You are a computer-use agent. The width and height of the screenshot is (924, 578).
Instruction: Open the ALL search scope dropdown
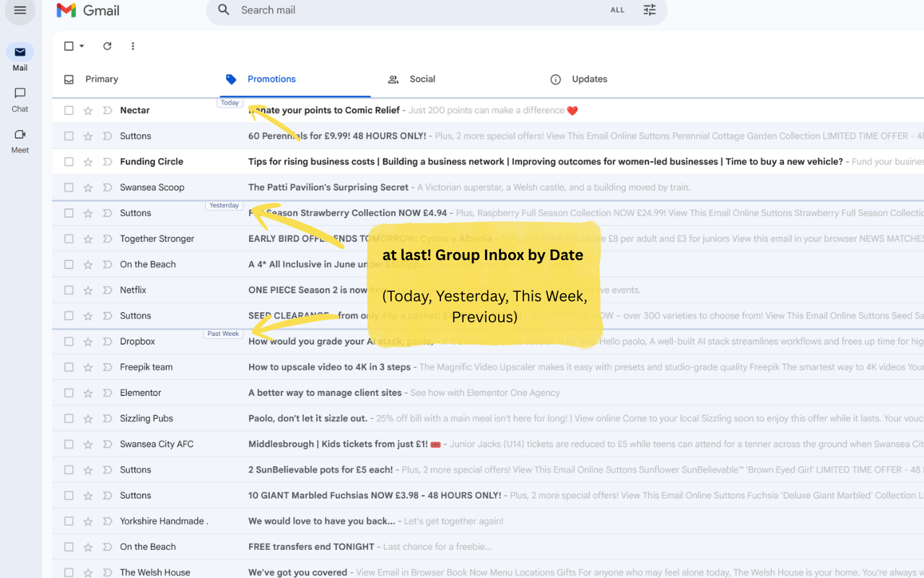click(x=617, y=10)
